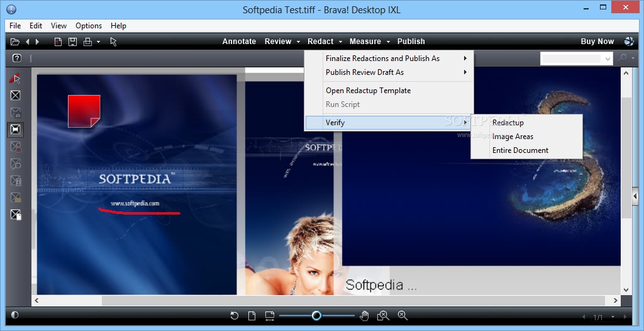This screenshot has height=331, width=644.
Task: Choose Image Areas in the Verify submenu
Action: (526, 137)
